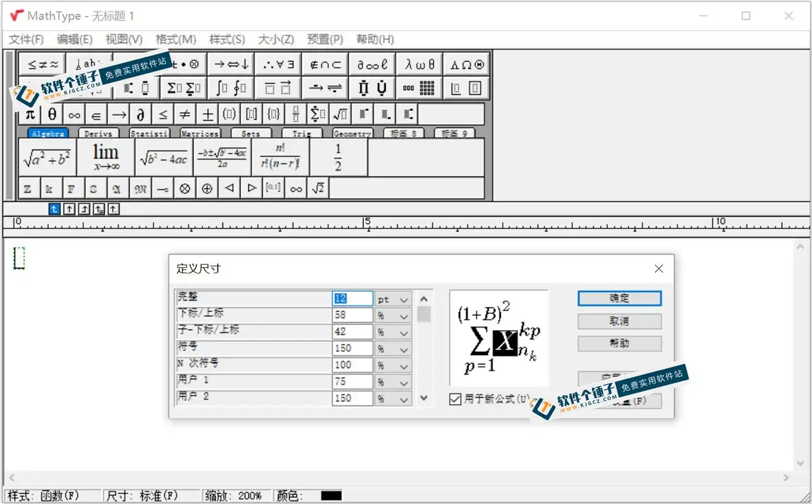Open the logical symbols palette (∴∀∃)

coord(278,64)
